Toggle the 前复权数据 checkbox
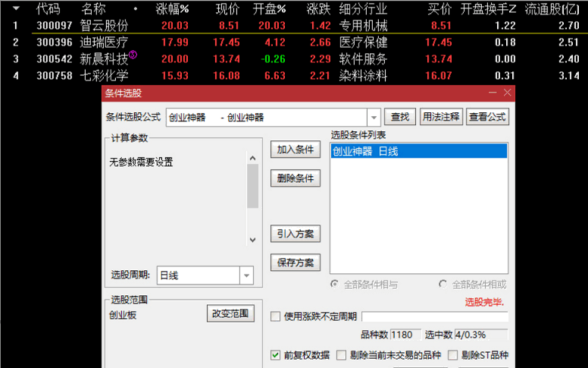This screenshot has width=588, height=368. [x=275, y=355]
